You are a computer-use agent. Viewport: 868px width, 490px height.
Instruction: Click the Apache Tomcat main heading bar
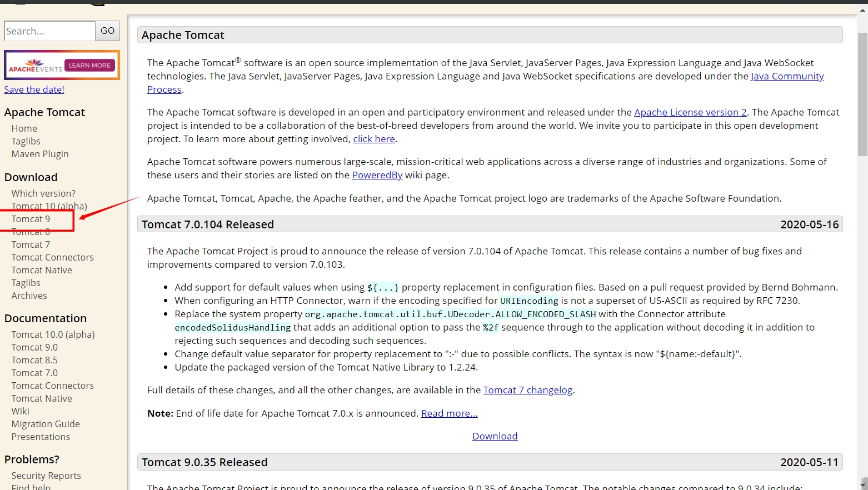[x=490, y=35]
